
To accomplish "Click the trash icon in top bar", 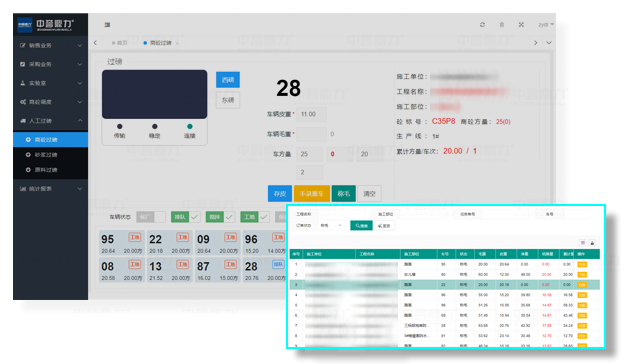I will click(502, 25).
